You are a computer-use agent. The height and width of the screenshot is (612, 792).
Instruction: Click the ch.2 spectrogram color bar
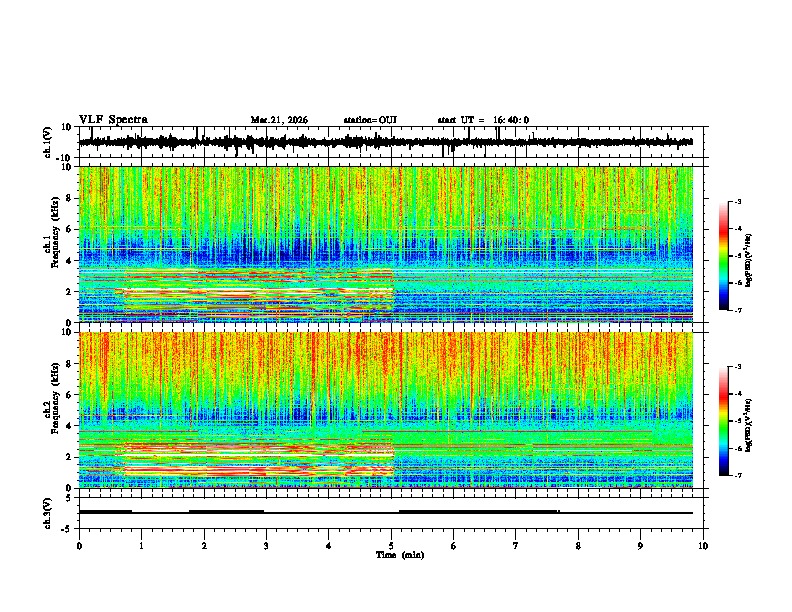pyautogui.click(x=723, y=421)
